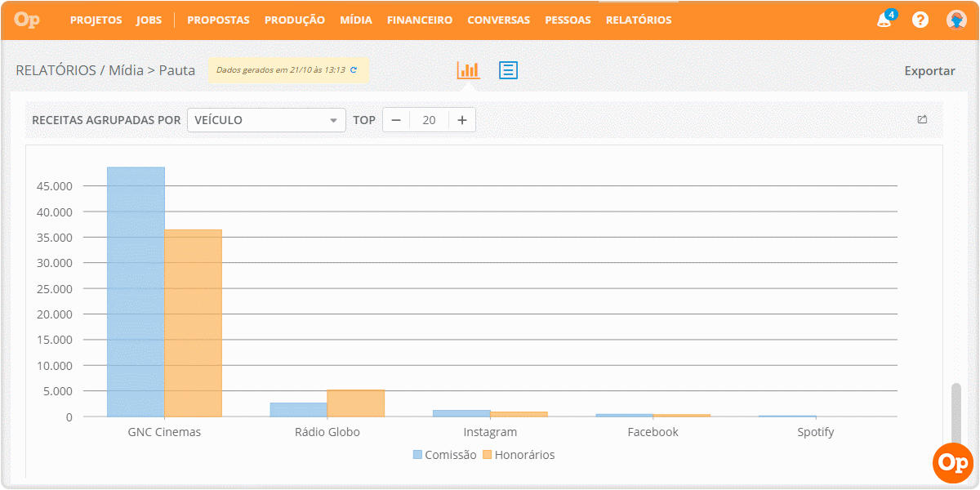This screenshot has width=980, height=490.
Task: Toggle the Honorários legend series
Action: point(519,455)
